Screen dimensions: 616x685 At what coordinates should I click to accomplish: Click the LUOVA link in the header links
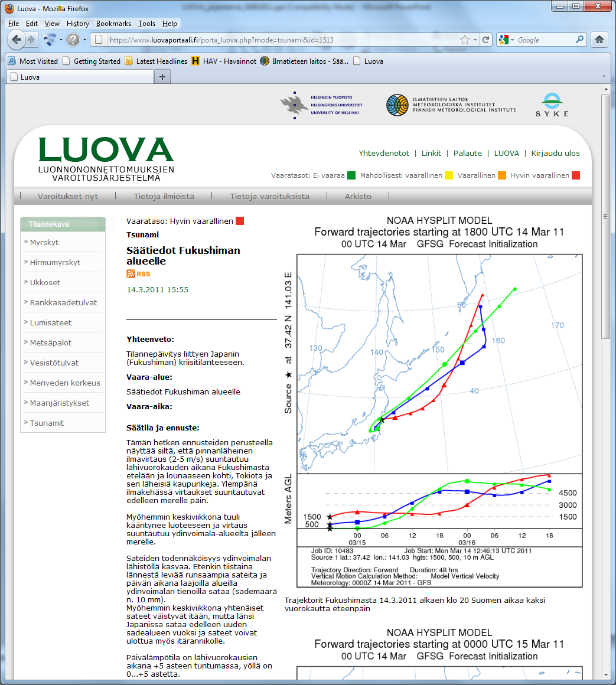(x=506, y=154)
